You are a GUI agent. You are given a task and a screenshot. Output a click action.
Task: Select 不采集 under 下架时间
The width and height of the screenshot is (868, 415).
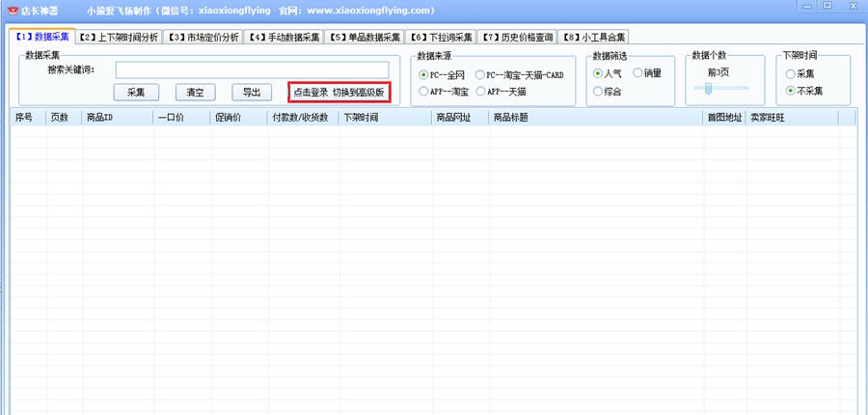804,92
